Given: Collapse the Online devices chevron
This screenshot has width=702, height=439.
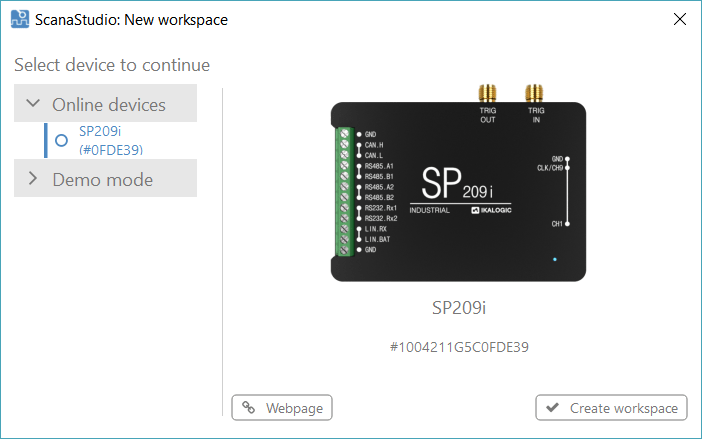Looking at the screenshot, I should (x=33, y=104).
